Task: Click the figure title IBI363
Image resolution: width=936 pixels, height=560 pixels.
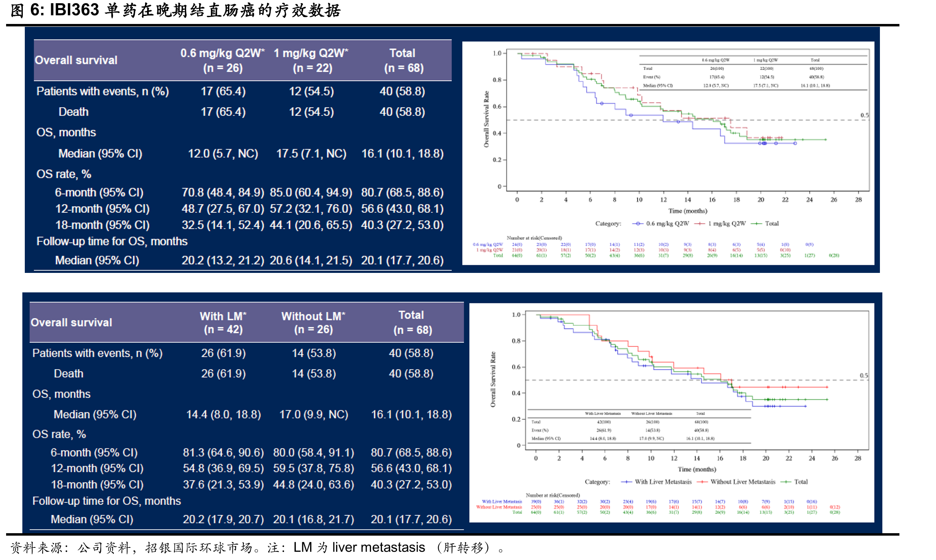Action: [74, 10]
